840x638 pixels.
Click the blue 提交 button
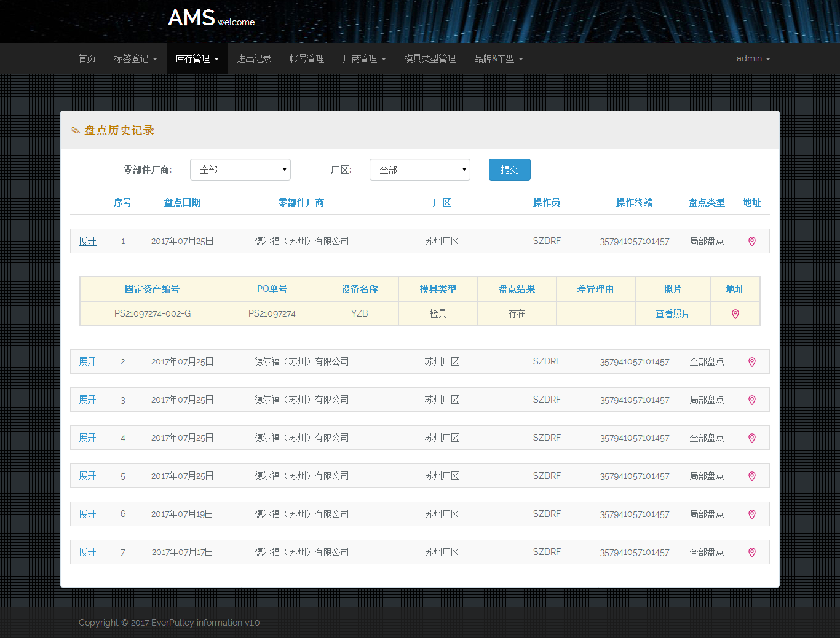509,170
